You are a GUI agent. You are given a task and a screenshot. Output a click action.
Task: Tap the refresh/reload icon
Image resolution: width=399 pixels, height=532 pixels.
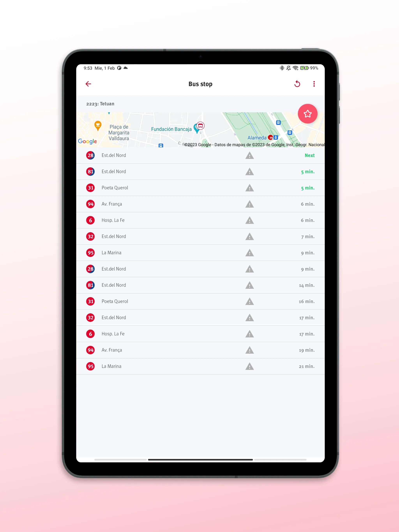(297, 84)
